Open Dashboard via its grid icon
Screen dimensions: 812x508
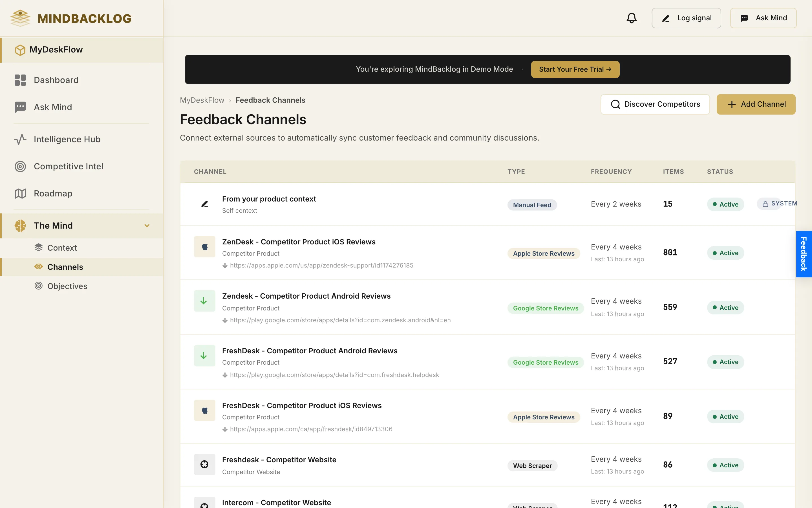(20, 80)
